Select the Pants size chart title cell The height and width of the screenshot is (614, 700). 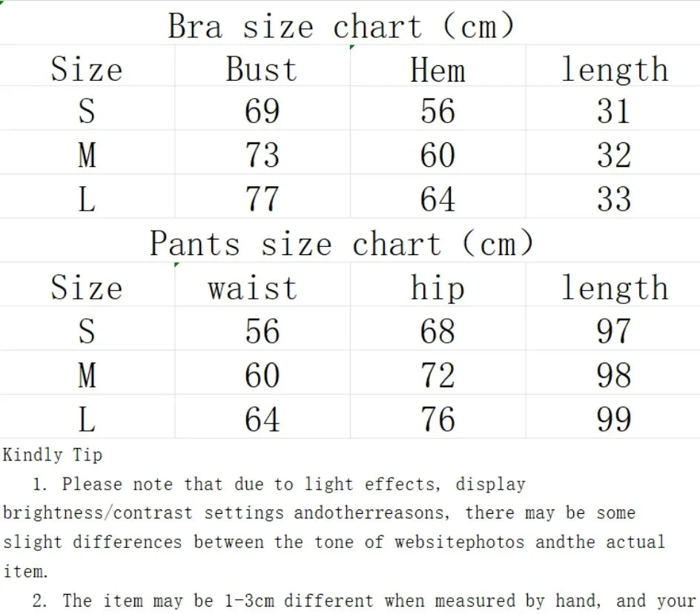[341, 243]
